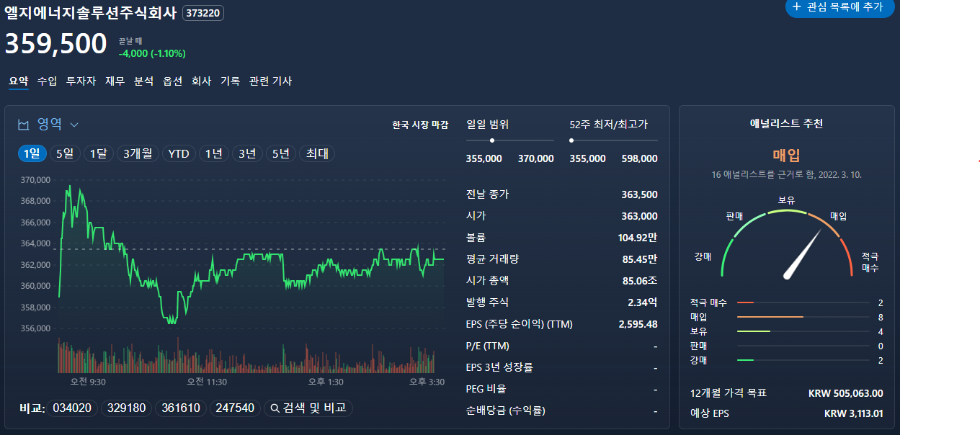Go to the 옵션 tab
Image resolution: width=980 pixels, height=435 pixels.
point(172,81)
